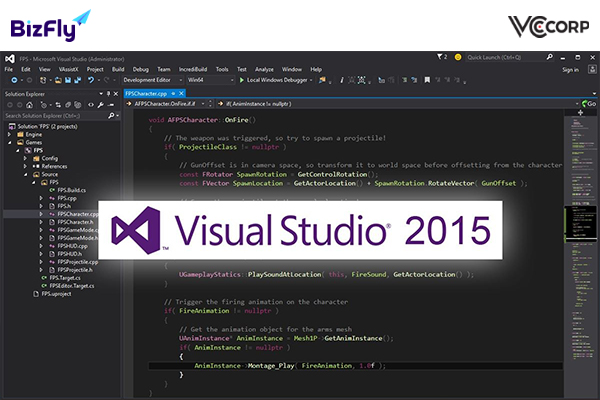This screenshot has height=400, width=600.
Task: Close the FPSCharacter.cpp tab
Action: click(181, 93)
